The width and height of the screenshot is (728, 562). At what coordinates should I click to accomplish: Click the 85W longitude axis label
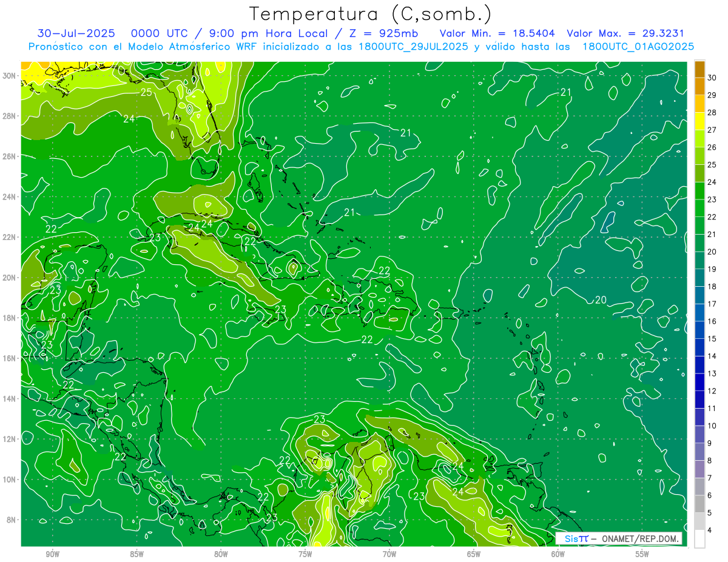[x=137, y=554]
